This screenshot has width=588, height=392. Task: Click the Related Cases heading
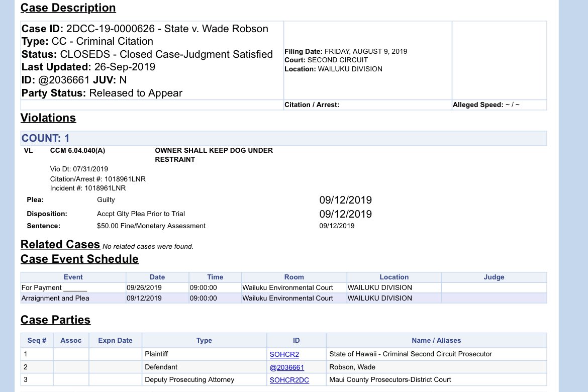point(60,244)
